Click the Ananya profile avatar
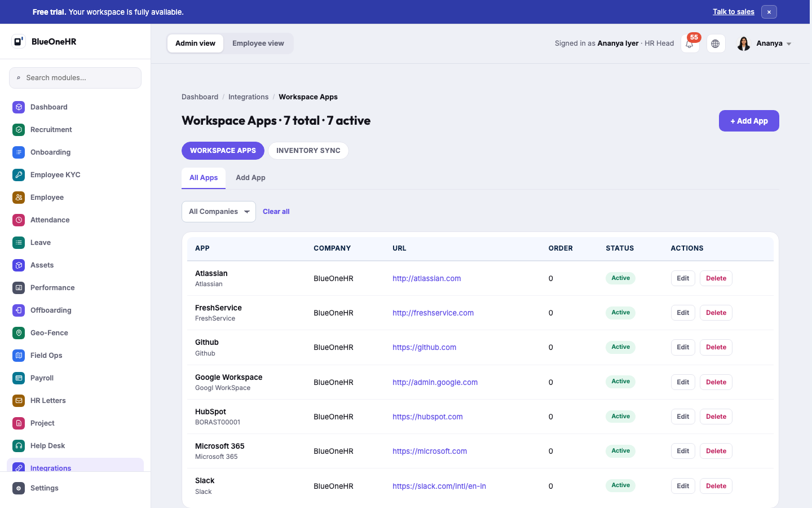This screenshot has height=508, width=812. pyautogui.click(x=744, y=43)
